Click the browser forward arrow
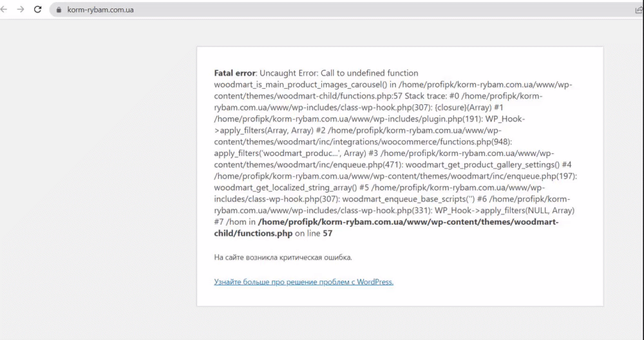Viewport: 644px width, 340px height. point(21,10)
